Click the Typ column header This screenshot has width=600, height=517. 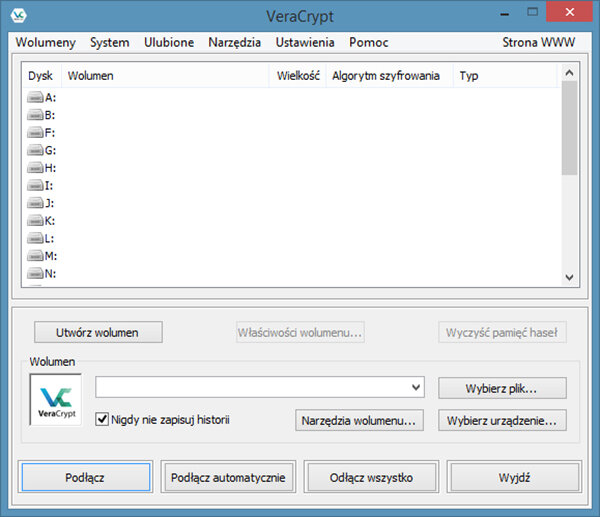(x=505, y=75)
